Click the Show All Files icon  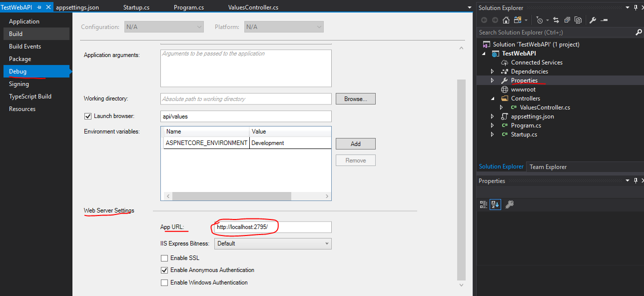coord(517,19)
